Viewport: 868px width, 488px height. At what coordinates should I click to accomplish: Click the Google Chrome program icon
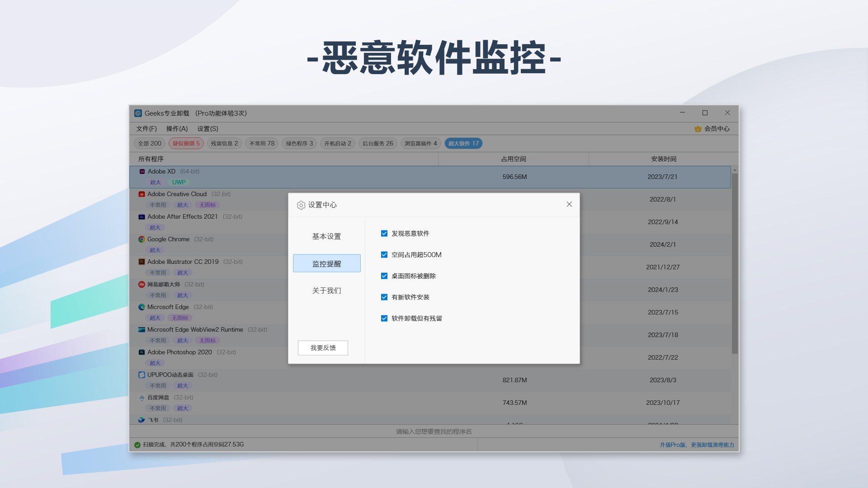tap(141, 239)
